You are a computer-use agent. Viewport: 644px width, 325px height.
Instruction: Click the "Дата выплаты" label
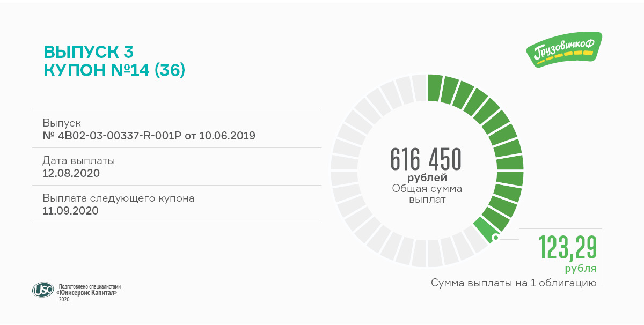click(79, 160)
